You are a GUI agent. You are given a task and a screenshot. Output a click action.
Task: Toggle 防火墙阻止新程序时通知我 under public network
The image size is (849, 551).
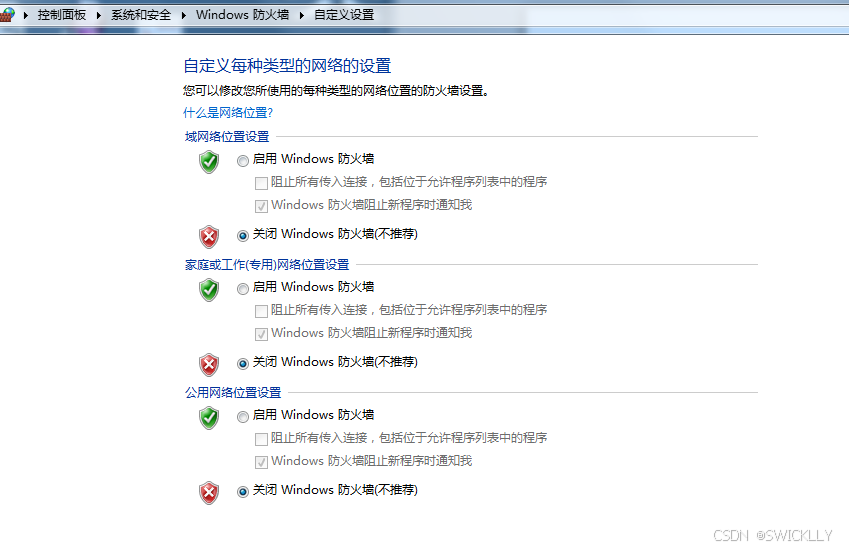pos(262,462)
